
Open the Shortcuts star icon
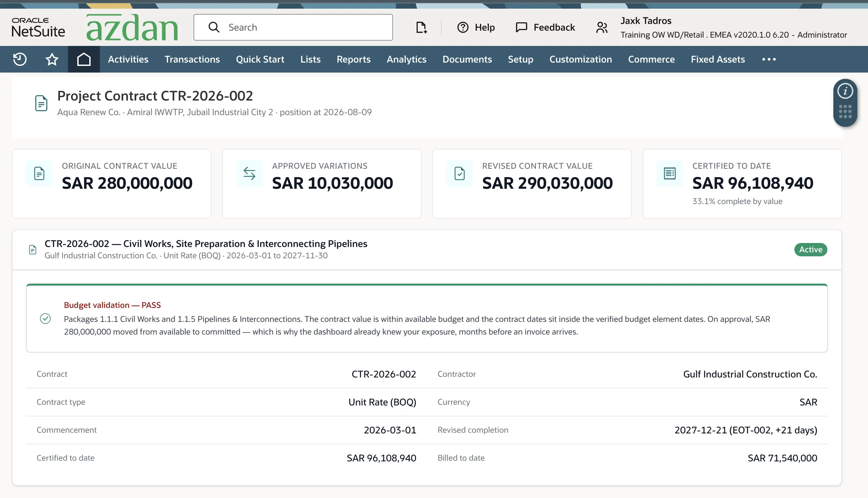point(52,59)
